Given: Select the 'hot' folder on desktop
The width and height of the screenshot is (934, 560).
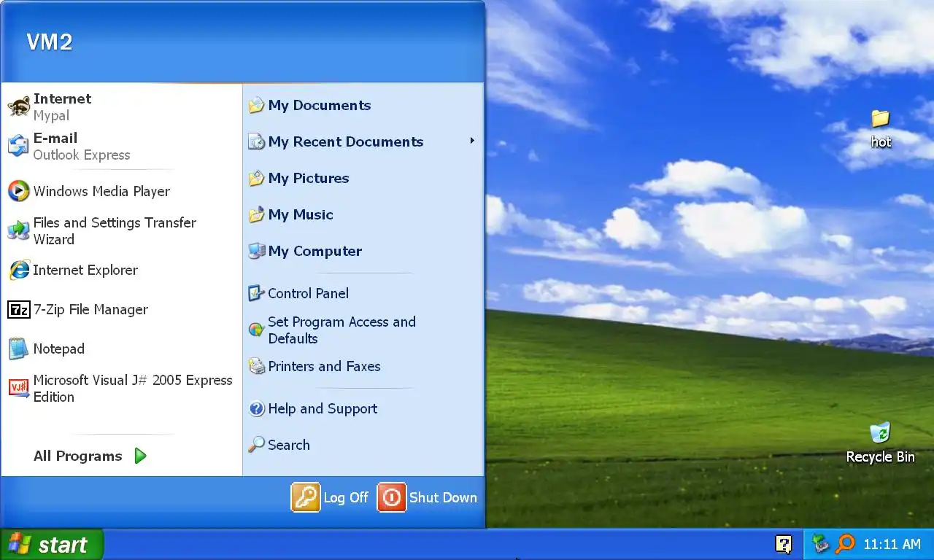Looking at the screenshot, I should click(881, 128).
